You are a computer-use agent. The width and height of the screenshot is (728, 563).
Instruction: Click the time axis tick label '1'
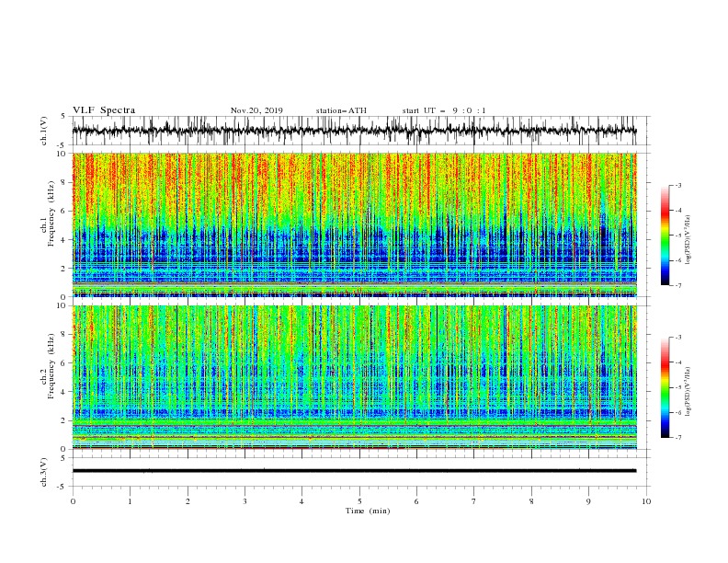point(130,501)
